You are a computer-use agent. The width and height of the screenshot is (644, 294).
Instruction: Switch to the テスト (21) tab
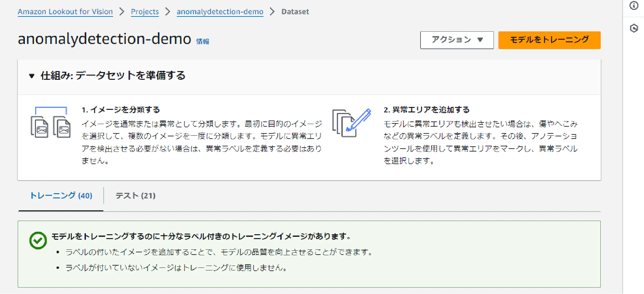point(135,195)
